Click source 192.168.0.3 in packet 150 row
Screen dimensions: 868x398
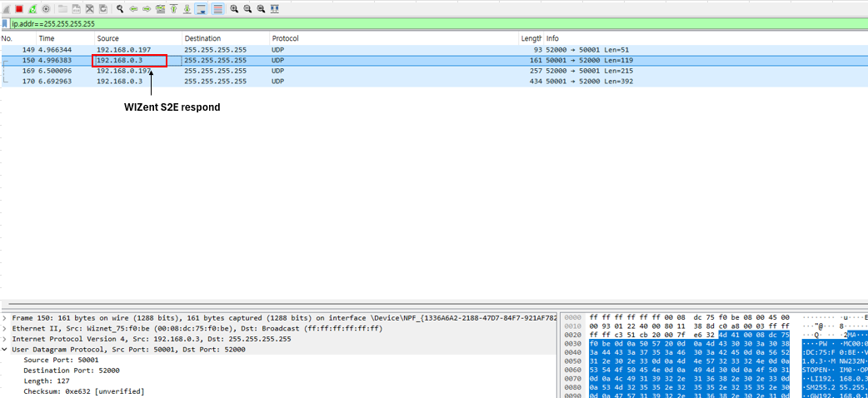click(x=119, y=60)
